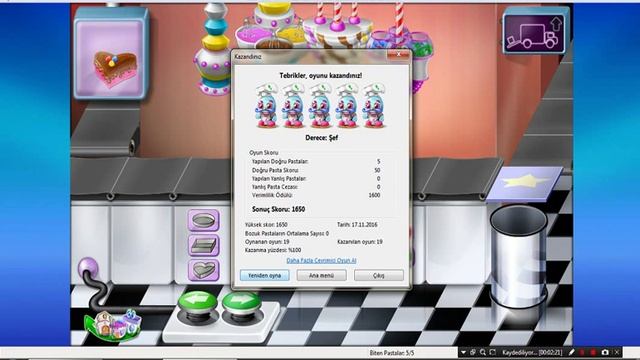Viewport: 640px width, 360px height.
Task: Close the recorder toolbar
Action: click(x=617, y=352)
